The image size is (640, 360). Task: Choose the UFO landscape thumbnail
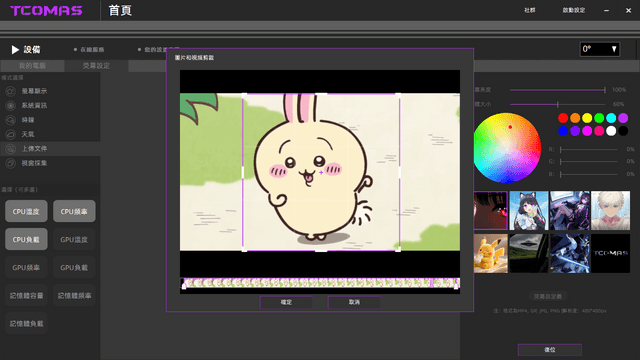(529, 253)
